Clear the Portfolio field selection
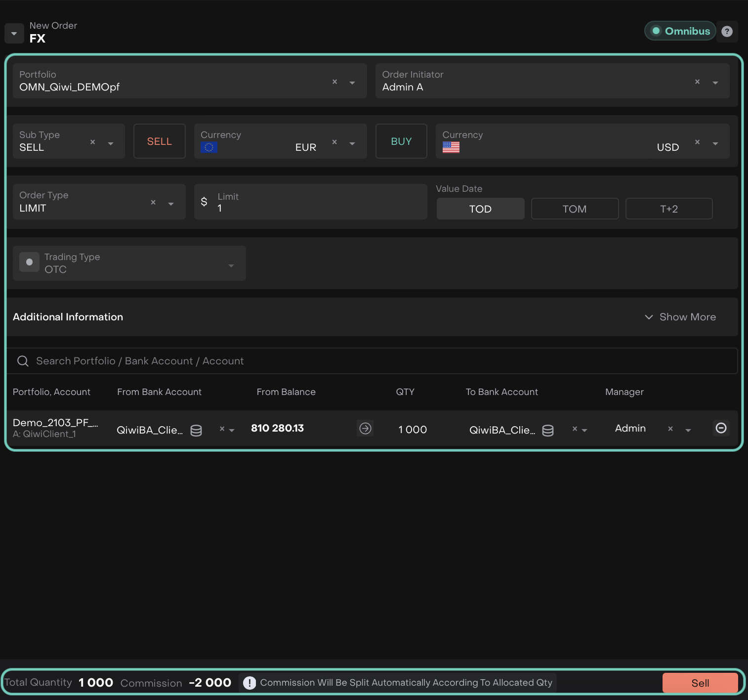This screenshot has width=748, height=700. coord(335,82)
